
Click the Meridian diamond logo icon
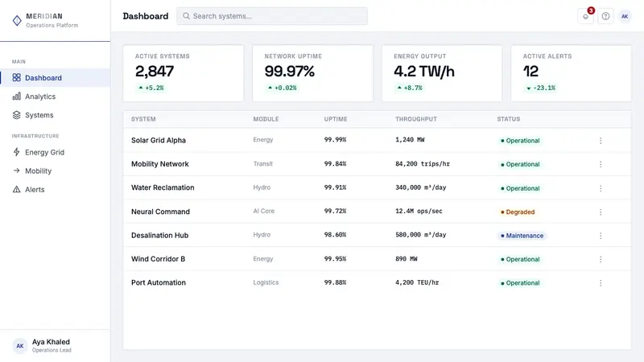point(17,21)
